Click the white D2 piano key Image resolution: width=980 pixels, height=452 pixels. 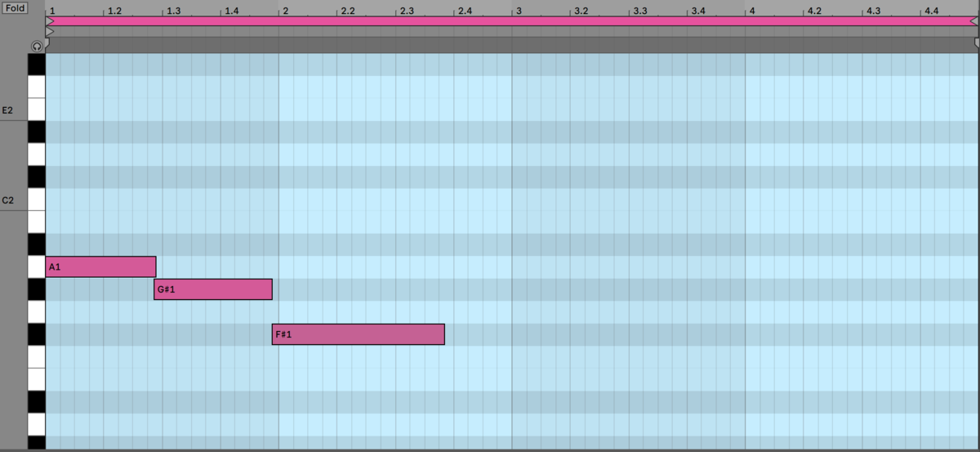(x=37, y=154)
